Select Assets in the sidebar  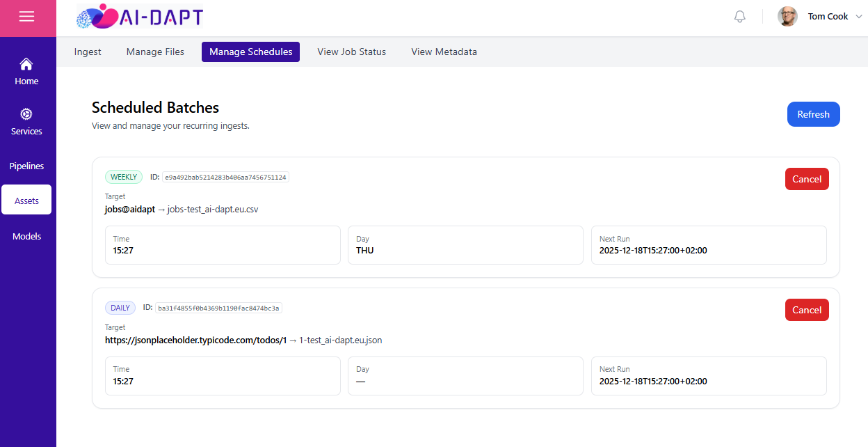point(26,201)
